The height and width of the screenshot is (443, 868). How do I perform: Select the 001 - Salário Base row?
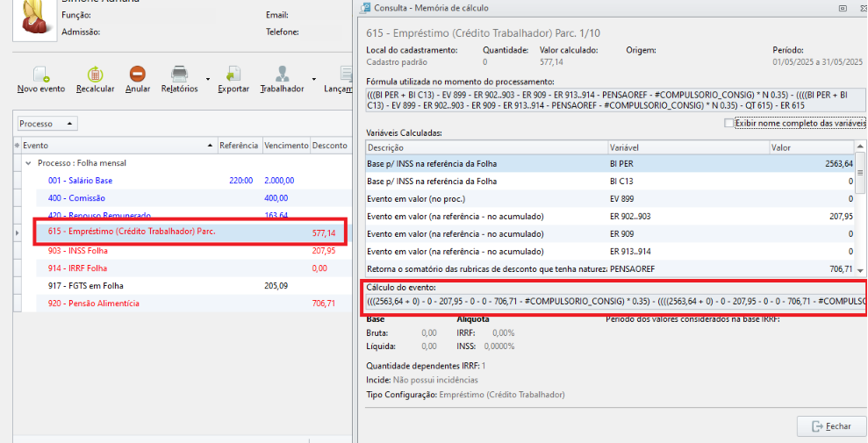point(80,181)
